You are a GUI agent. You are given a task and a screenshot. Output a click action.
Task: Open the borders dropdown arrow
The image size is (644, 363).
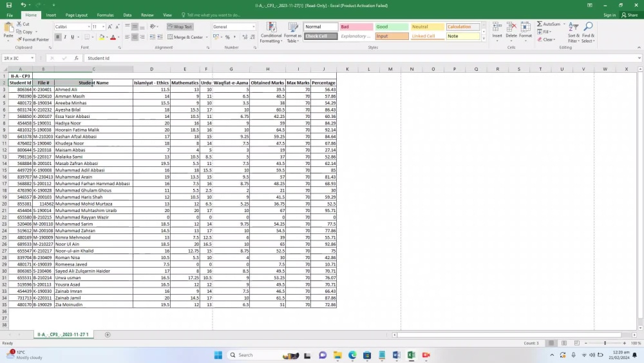(92, 37)
